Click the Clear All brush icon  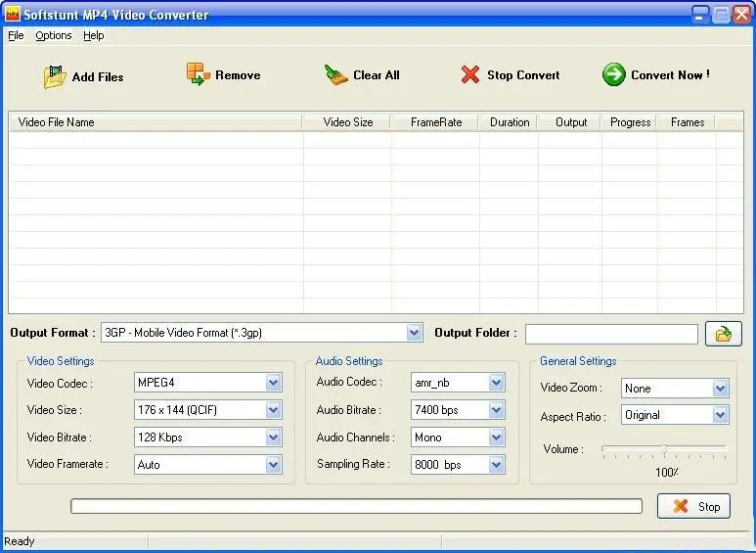[335, 75]
